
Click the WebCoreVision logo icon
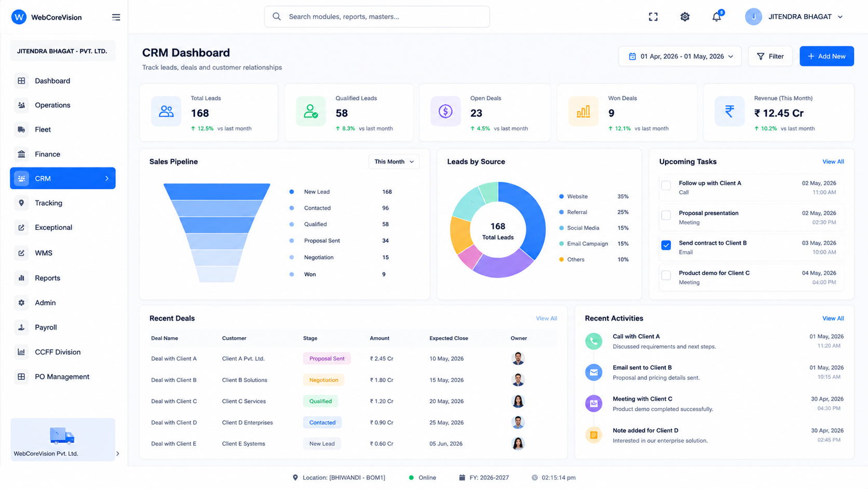pos(19,17)
